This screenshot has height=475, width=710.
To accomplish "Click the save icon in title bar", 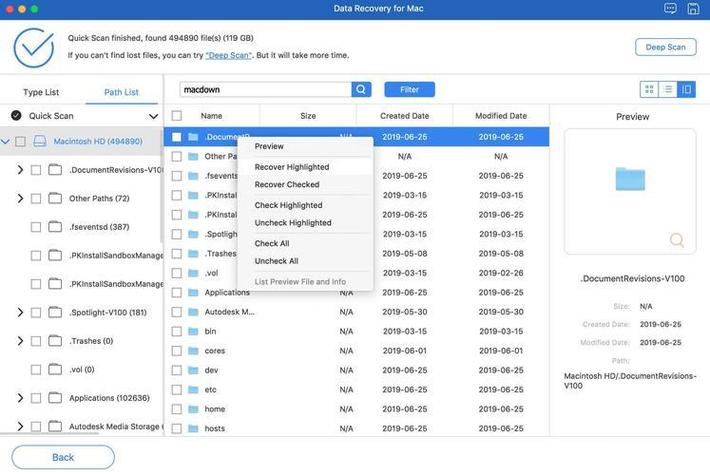I will (x=693, y=8).
